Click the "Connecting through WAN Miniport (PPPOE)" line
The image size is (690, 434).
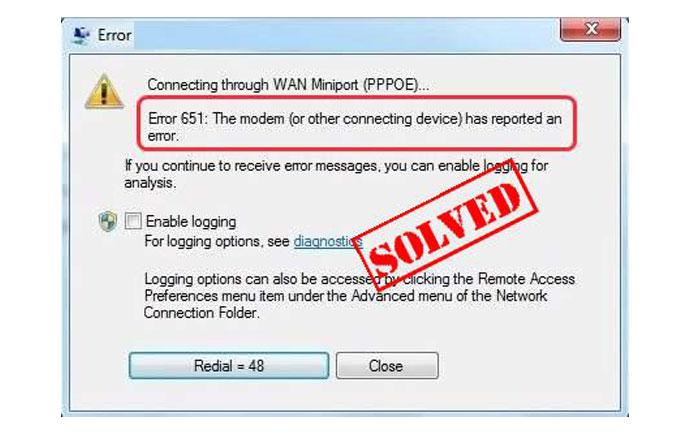pos(288,85)
